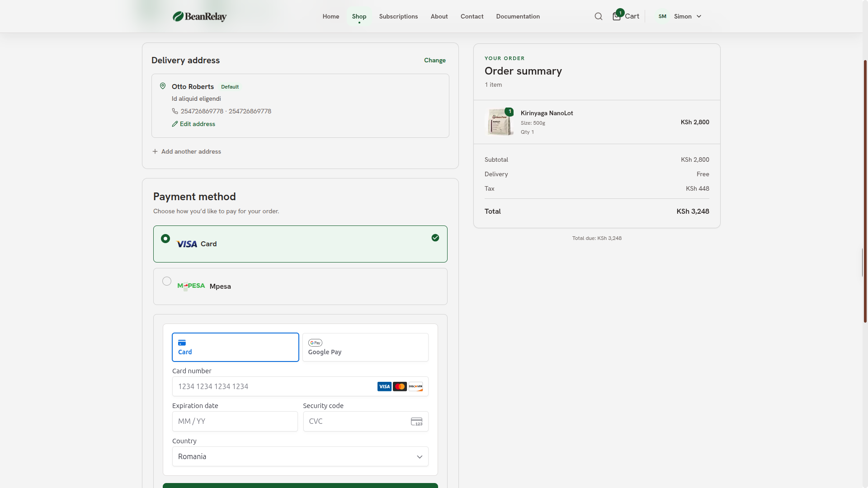Click the Kirinyaga NanoLot product name
This screenshot has width=868, height=488.
[547, 113]
